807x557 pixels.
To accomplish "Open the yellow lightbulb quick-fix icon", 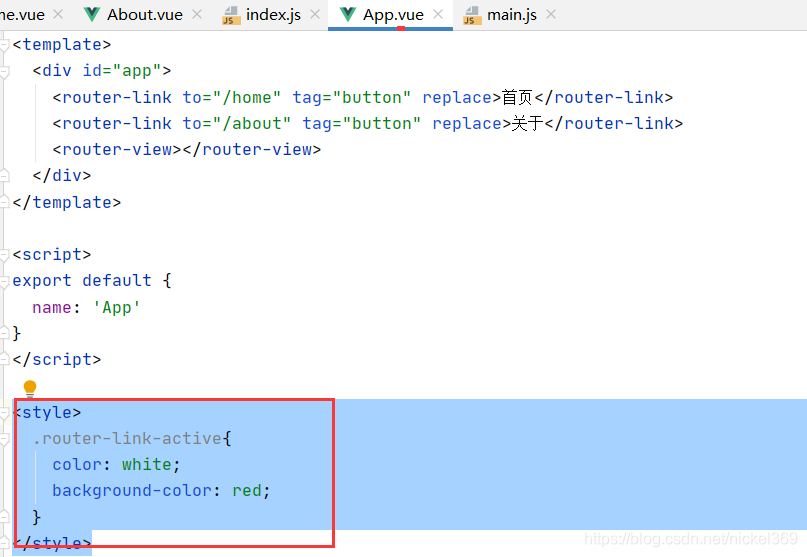I will click(30, 388).
